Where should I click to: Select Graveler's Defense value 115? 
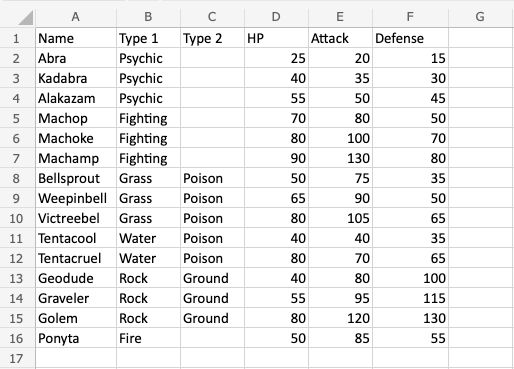pyautogui.click(x=410, y=298)
